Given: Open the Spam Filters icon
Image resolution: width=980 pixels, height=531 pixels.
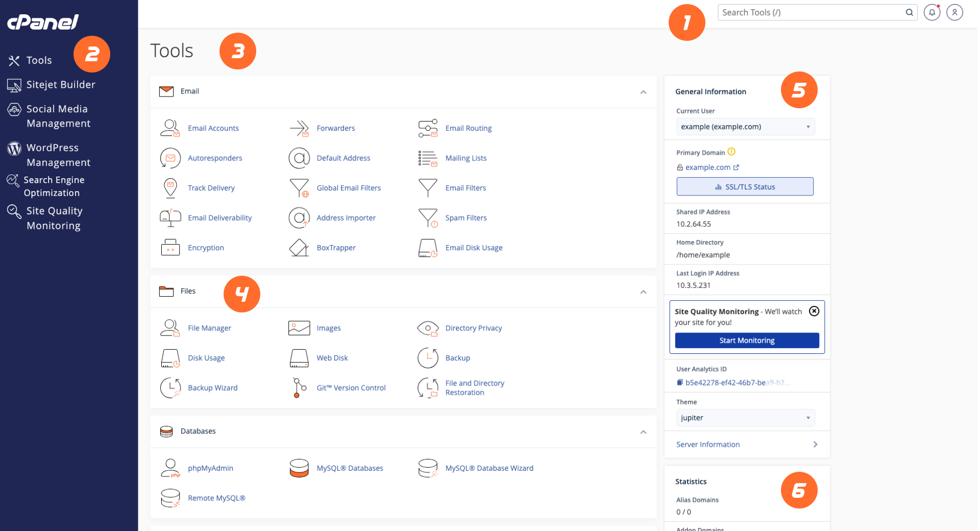Looking at the screenshot, I should coord(428,218).
